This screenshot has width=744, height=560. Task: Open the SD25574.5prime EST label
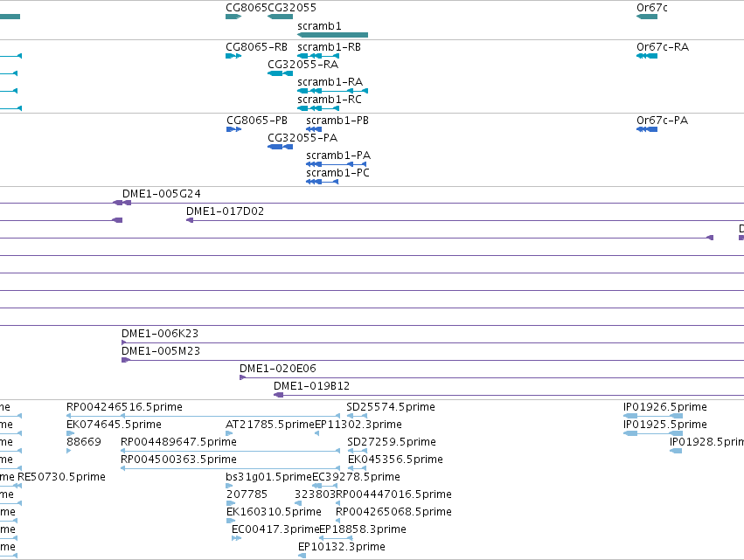391,407
